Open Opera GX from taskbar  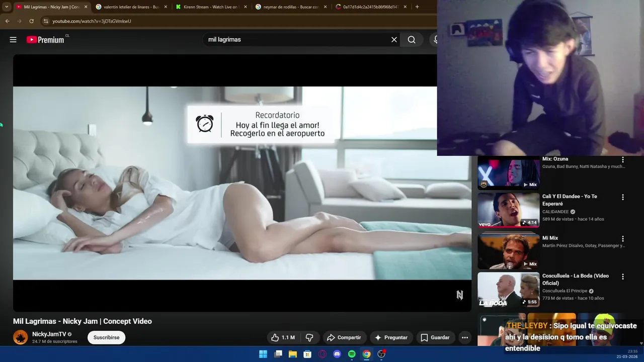tap(323, 354)
